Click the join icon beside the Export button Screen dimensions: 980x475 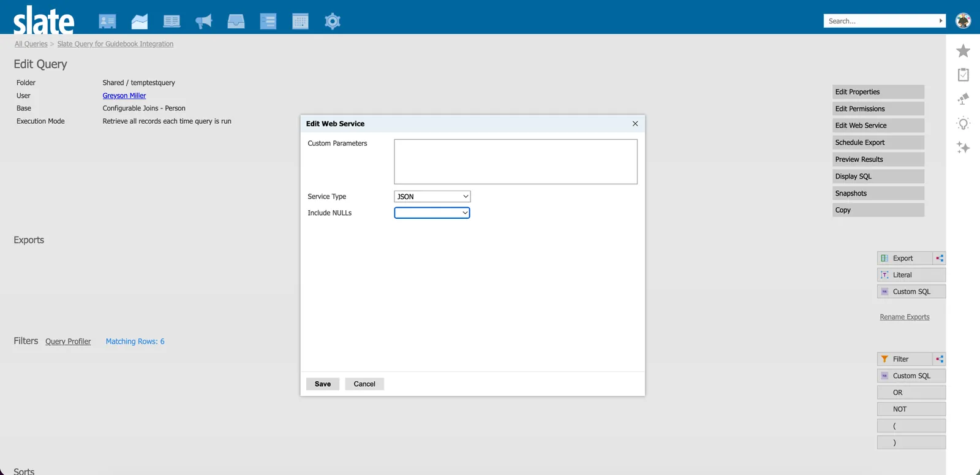click(x=940, y=258)
